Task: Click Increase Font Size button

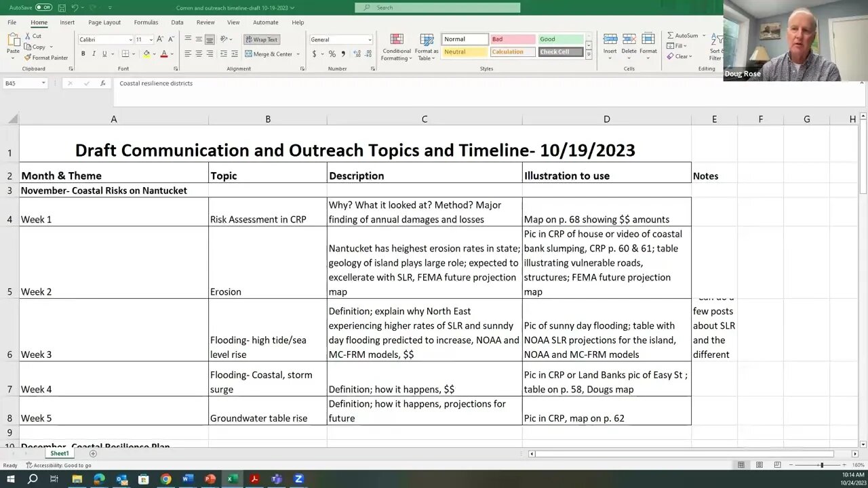Action: pyautogui.click(x=160, y=39)
